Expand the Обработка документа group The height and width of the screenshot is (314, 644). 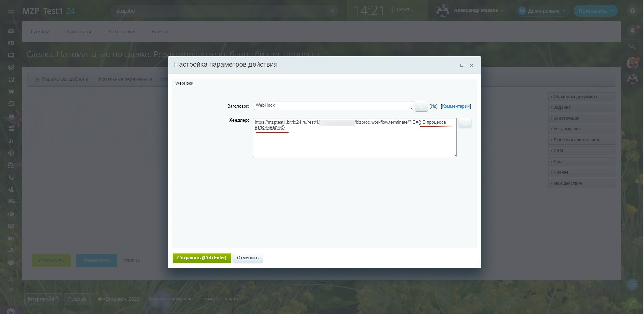coord(581,97)
